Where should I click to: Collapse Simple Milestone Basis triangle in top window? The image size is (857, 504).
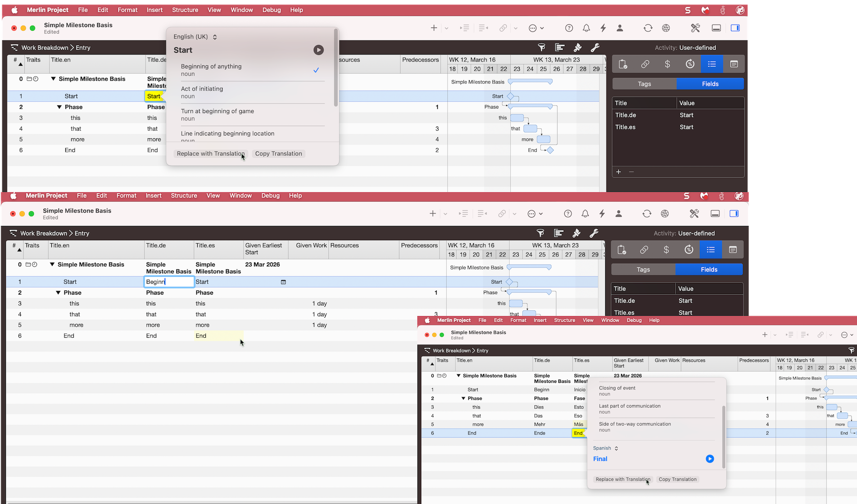point(53,79)
